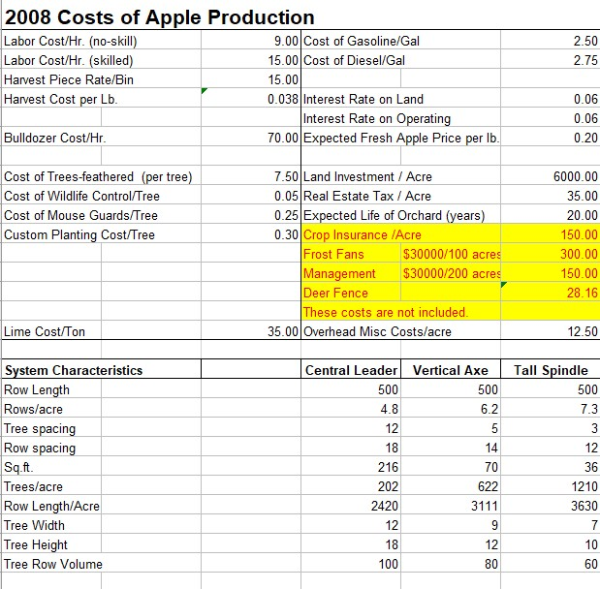Click the yellow 'Crop Insurance /Acre' cell
Screen dimensions: 600x589
(x=362, y=235)
